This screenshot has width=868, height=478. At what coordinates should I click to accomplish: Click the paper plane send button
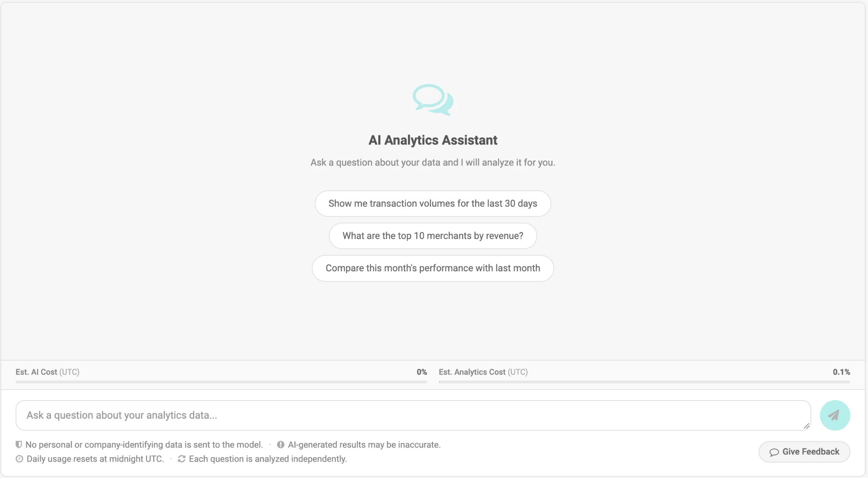[x=835, y=415]
